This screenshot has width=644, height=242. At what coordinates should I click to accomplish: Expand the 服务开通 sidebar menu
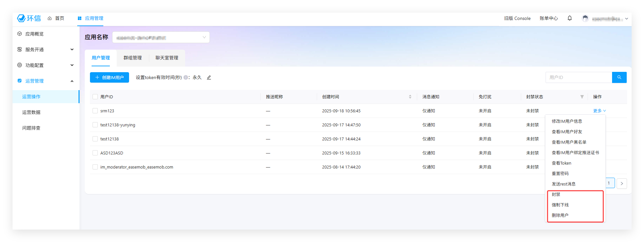(x=46, y=50)
